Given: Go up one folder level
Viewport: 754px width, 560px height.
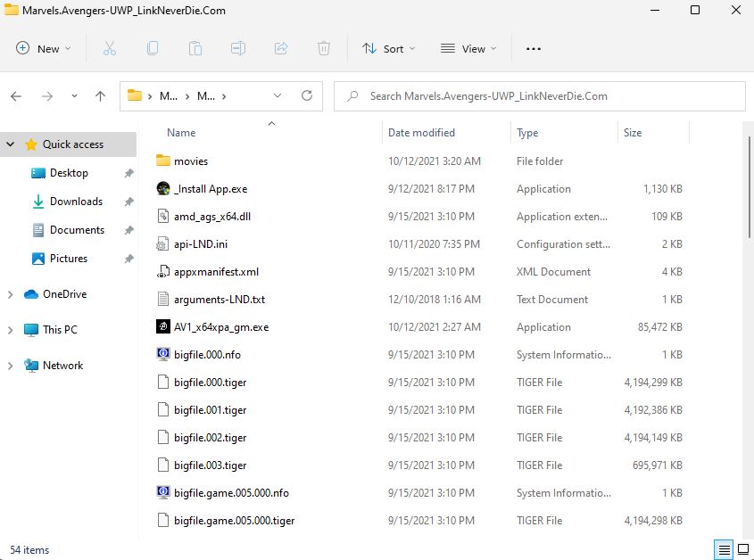Looking at the screenshot, I should (100, 96).
